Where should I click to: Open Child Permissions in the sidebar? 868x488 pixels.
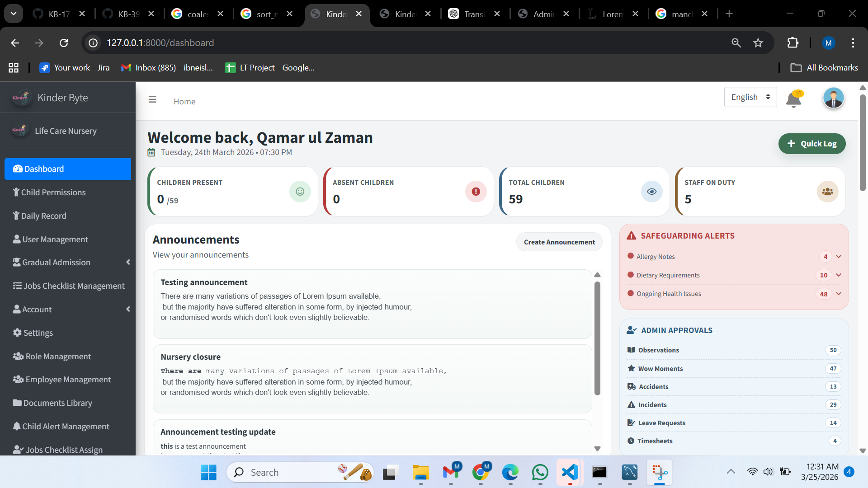click(53, 192)
